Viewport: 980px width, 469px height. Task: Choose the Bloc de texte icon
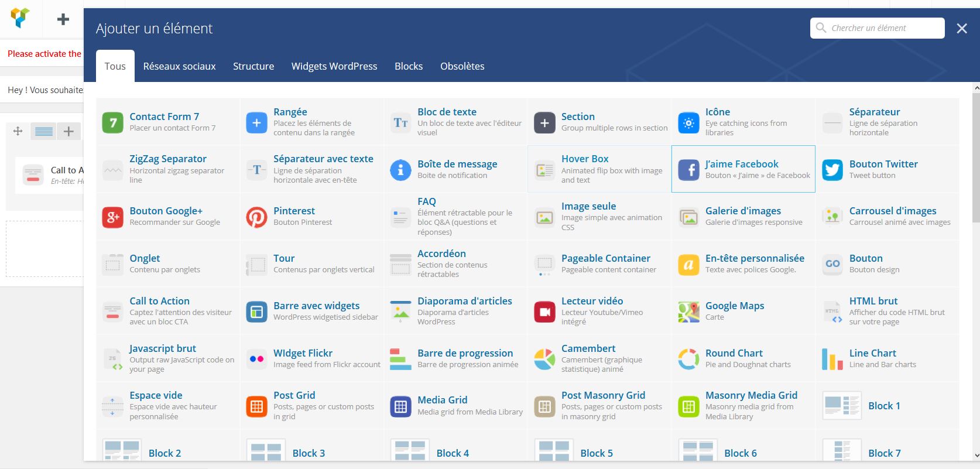point(400,122)
